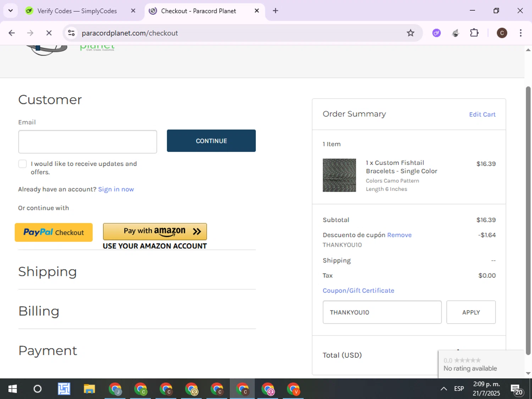Stop loading the page
The width and height of the screenshot is (532, 399).
(49, 33)
